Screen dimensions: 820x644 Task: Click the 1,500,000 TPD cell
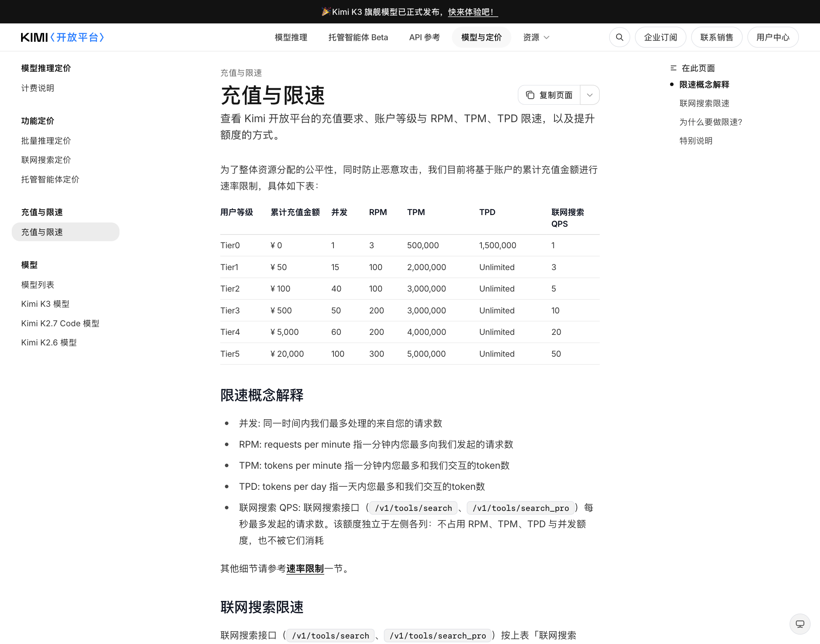(x=498, y=245)
